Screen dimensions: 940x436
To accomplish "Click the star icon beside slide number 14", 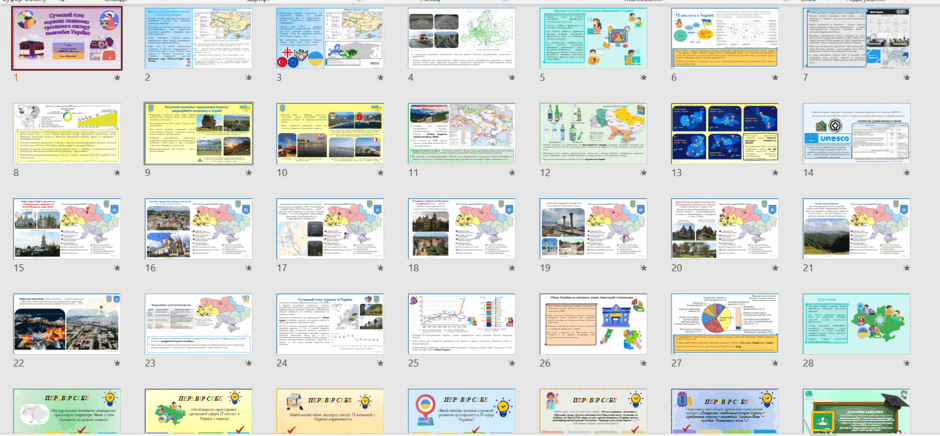I will click(x=906, y=173).
